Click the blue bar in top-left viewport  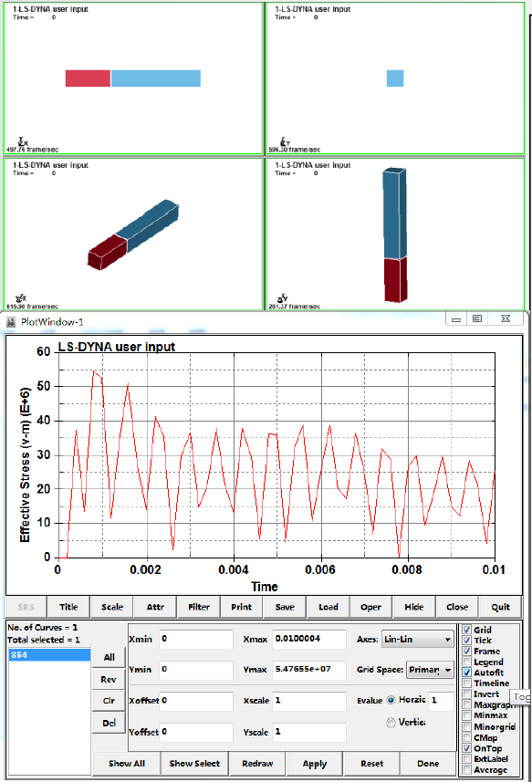155,78
